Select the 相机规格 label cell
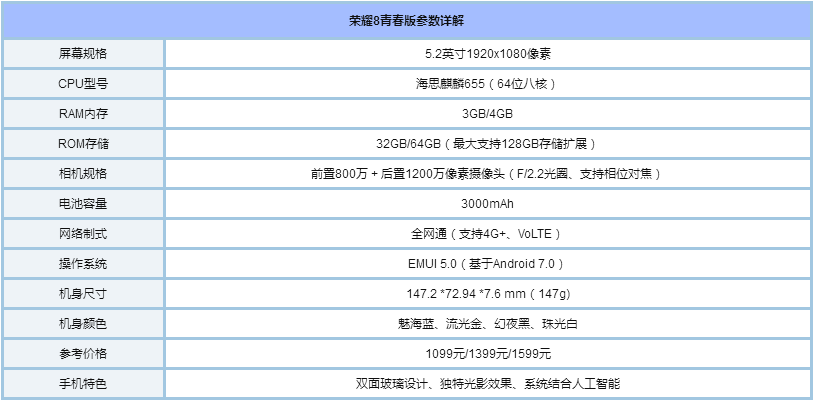The image size is (814, 400). click(x=83, y=174)
